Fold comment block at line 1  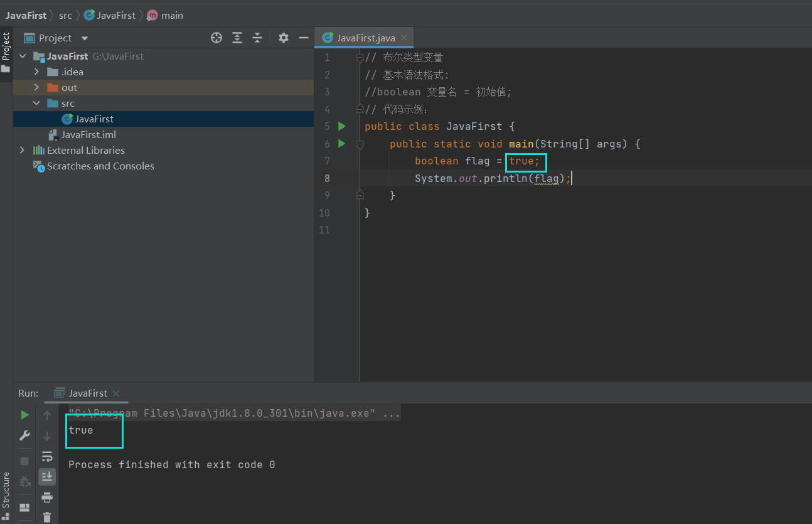(360, 58)
